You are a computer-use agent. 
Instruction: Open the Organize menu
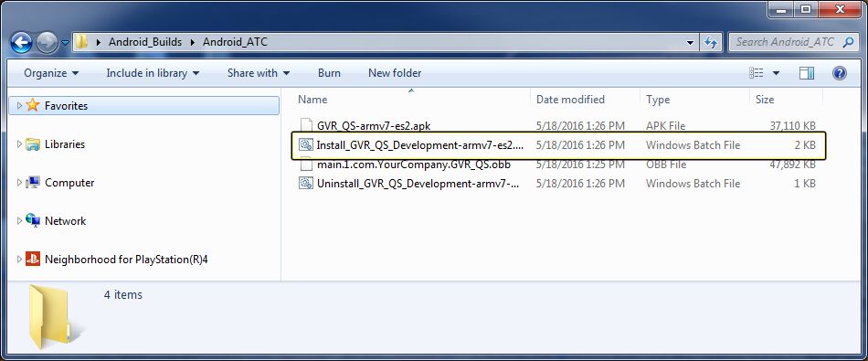51,73
